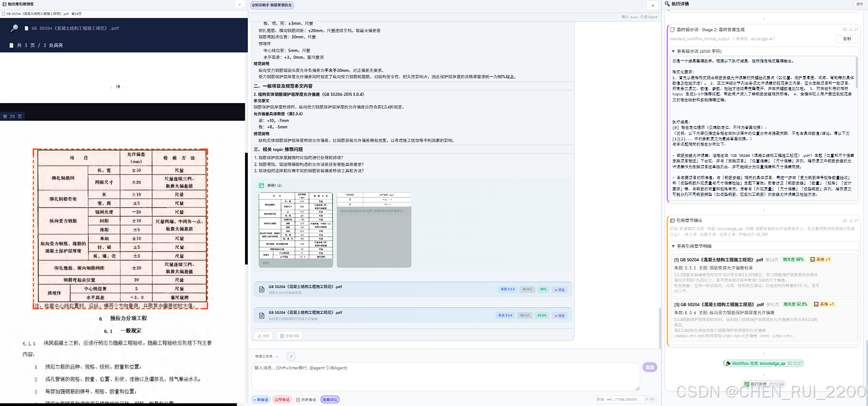The image size is (868, 406).
Task: Click the 引用章节确认 stacked-books icon
Action: point(672,221)
